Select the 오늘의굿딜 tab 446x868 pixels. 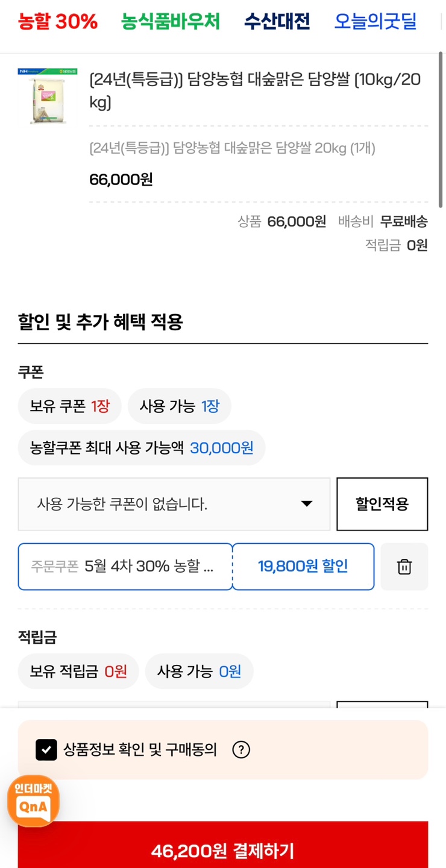click(x=375, y=22)
